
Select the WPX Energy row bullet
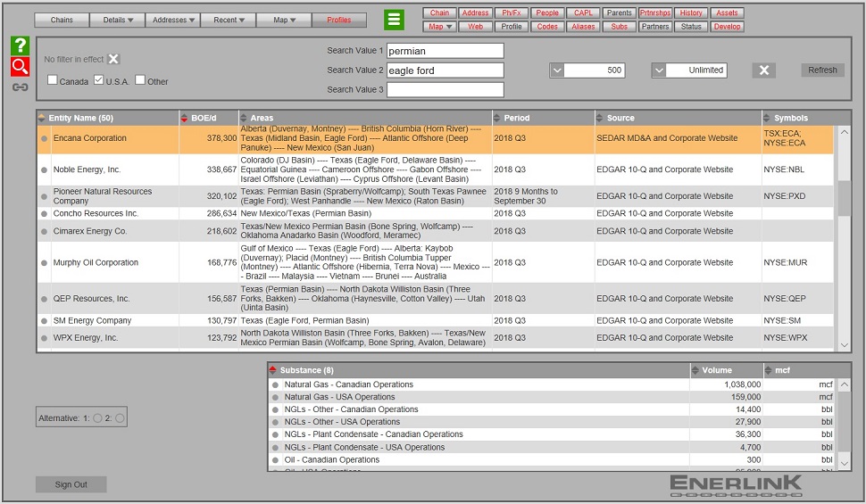click(x=44, y=338)
